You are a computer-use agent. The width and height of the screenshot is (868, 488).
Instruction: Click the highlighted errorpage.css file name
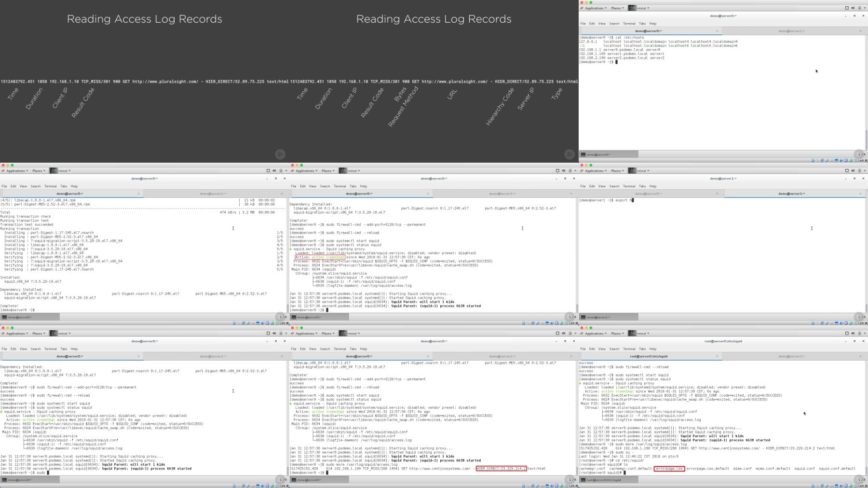(x=669, y=469)
